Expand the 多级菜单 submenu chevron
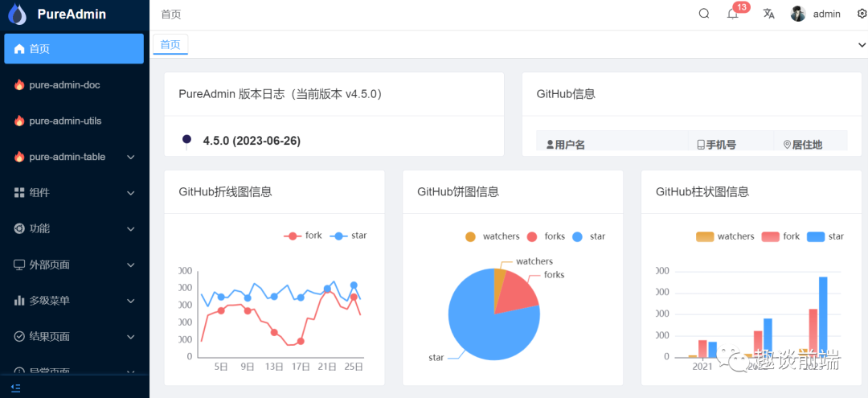This screenshot has width=868, height=398. coord(131,302)
